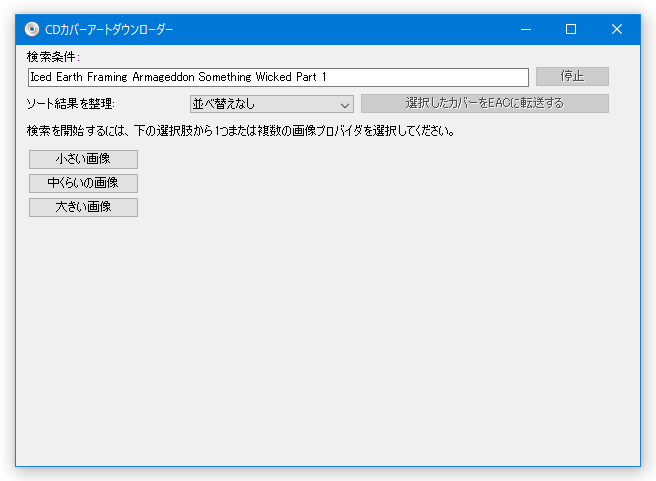
Task: Click the CD icon in title bar
Action: point(32,29)
